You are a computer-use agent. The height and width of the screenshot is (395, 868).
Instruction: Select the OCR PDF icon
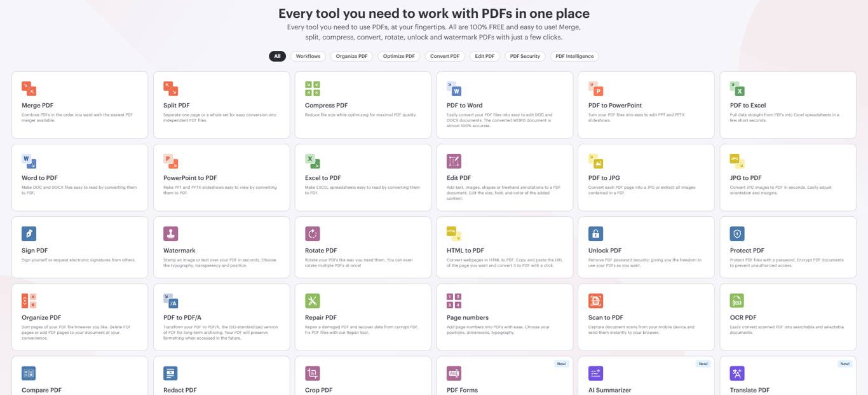pyautogui.click(x=737, y=300)
